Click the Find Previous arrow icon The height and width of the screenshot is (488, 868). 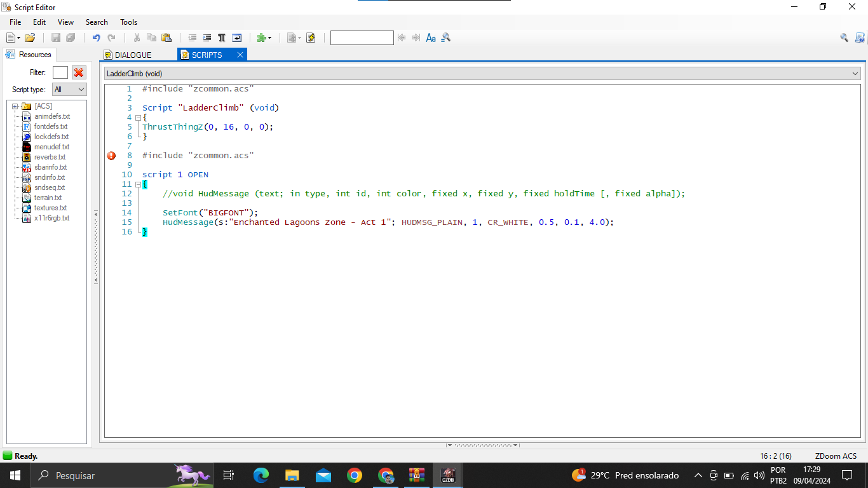pos(402,38)
